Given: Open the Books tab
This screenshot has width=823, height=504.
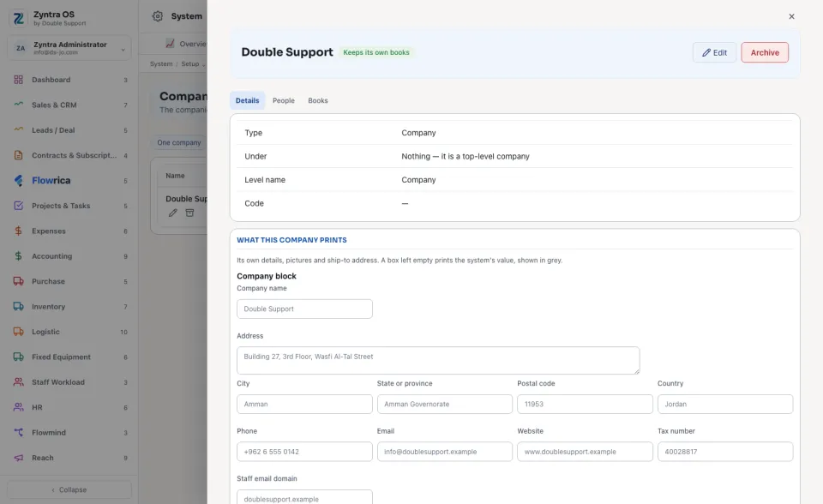Looking at the screenshot, I should click(318, 100).
